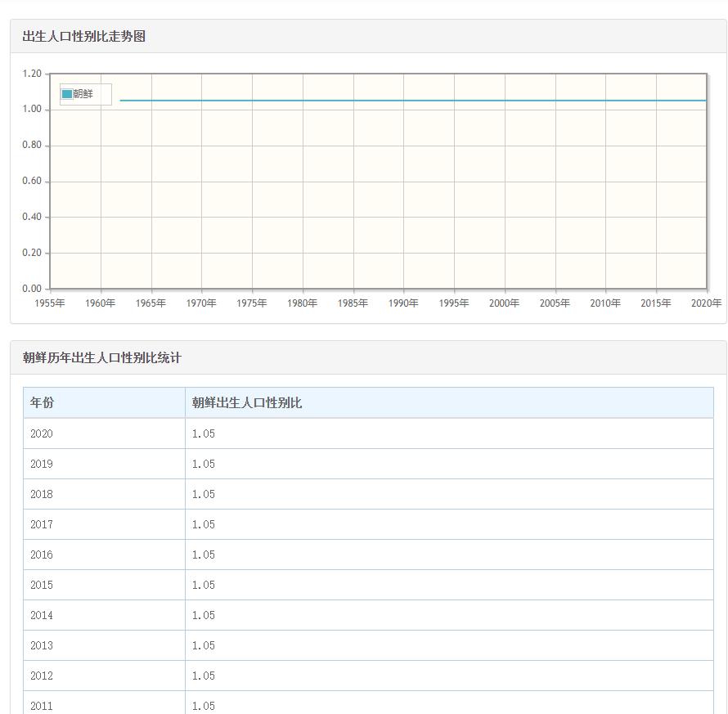Click the 1990年 x-axis label
This screenshot has height=714, width=728.
[x=403, y=303]
